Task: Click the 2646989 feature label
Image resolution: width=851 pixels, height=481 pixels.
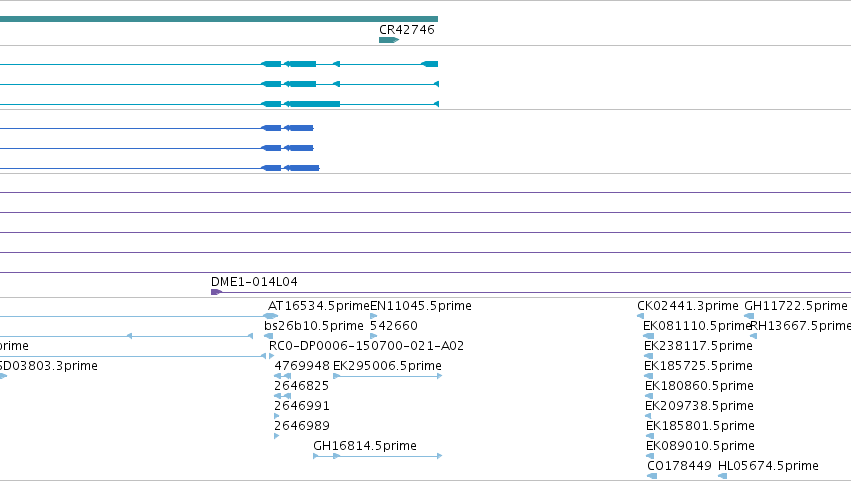Action: [302, 426]
